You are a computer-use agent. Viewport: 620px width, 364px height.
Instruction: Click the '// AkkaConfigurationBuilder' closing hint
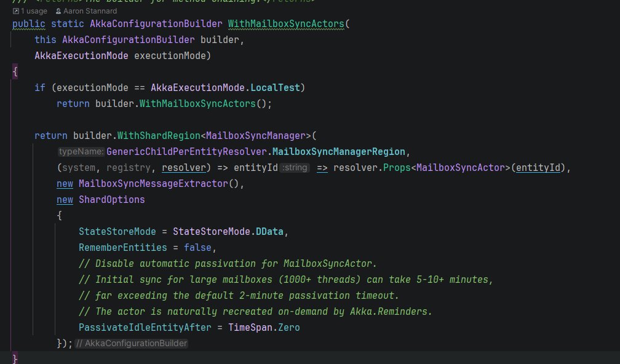[x=131, y=344]
